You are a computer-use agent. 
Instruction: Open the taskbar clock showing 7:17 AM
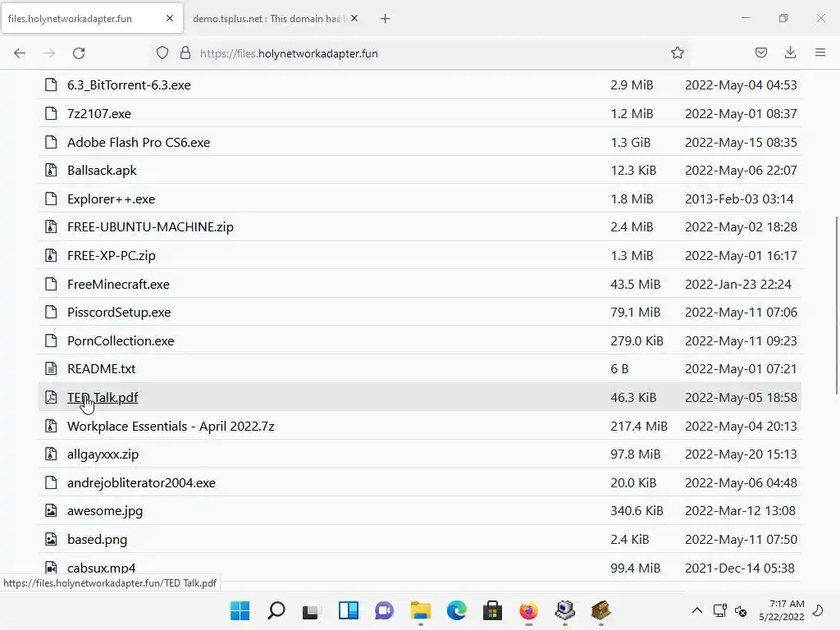point(782,610)
